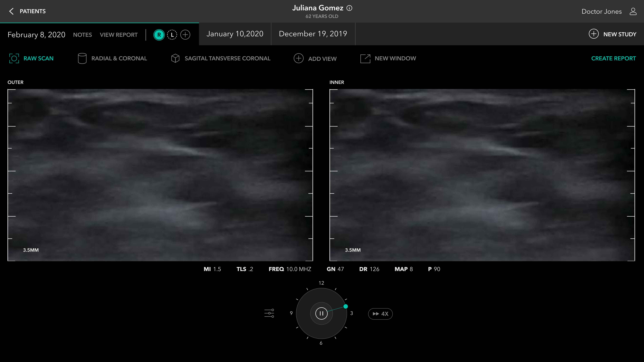Toggle the 4X playback speed

tap(380, 314)
